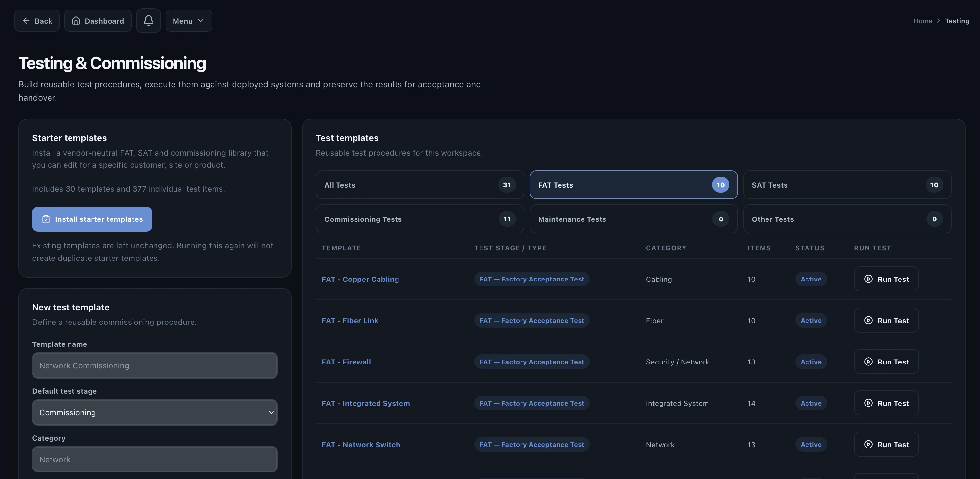Run Test for FAT - Firewall
This screenshot has height=479, width=980.
tap(886, 362)
